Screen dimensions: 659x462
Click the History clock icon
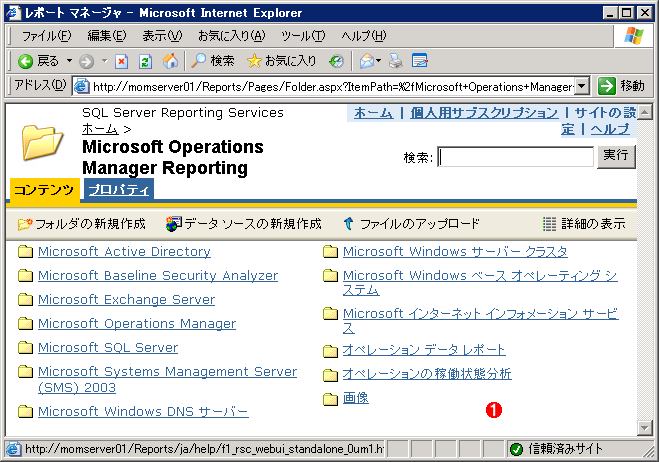(x=336, y=61)
